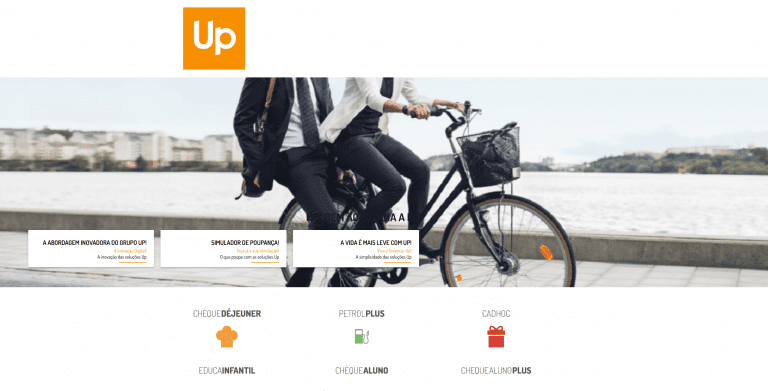The height and width of the screenshot is (391, 768).
Task: Click 'A simplicidade das soluções Up' text
Action: point(384,257)
